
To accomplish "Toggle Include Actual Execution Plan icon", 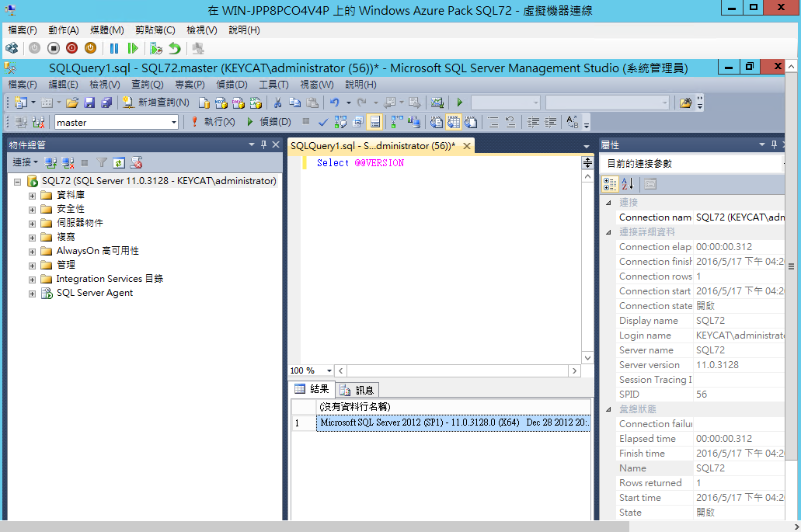I will 397,122.
